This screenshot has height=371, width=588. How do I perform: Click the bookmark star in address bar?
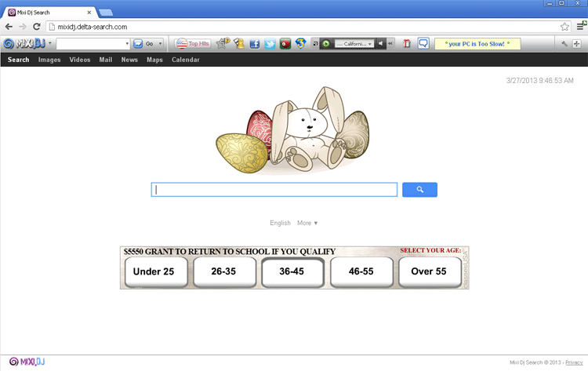tap(564, 27)
